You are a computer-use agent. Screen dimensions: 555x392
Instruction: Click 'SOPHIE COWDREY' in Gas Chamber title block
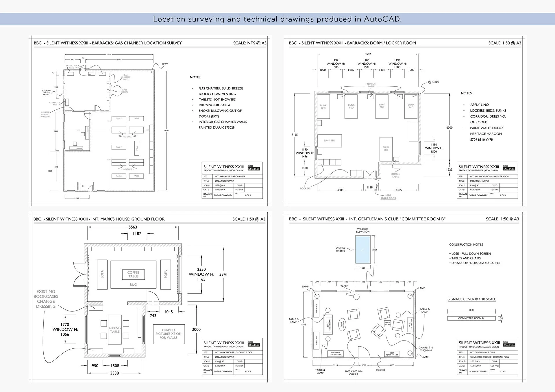223,195
